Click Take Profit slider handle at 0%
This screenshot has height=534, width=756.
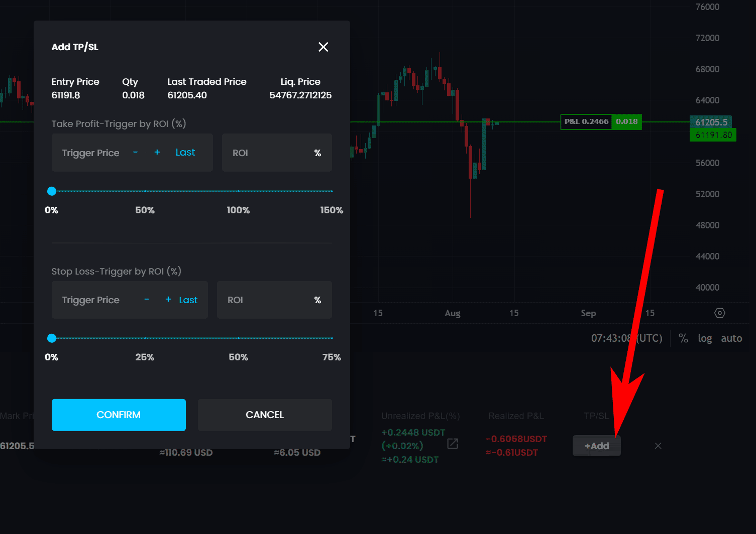click(52, 191)
